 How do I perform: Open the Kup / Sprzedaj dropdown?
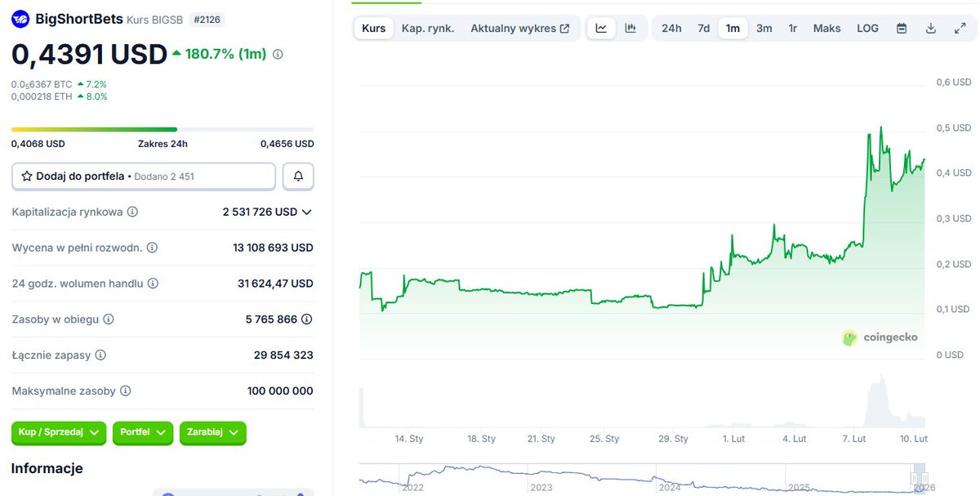59,432
